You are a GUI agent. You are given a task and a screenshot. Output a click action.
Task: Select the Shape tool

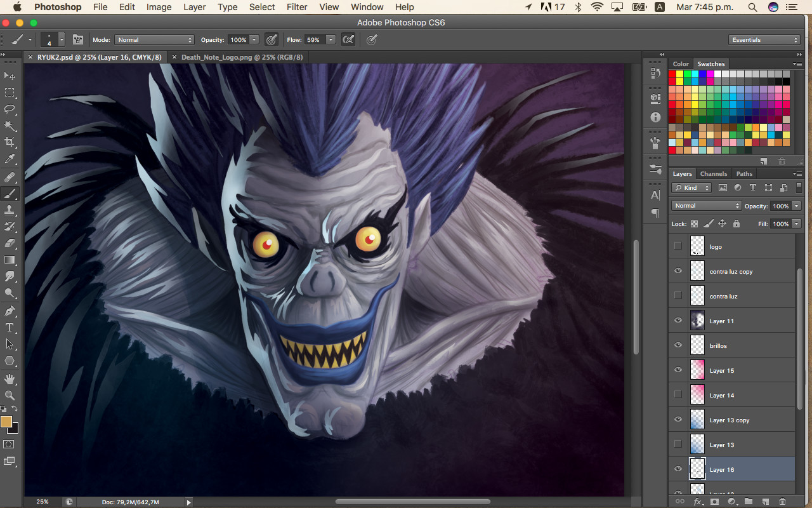[x=10, y=361]
